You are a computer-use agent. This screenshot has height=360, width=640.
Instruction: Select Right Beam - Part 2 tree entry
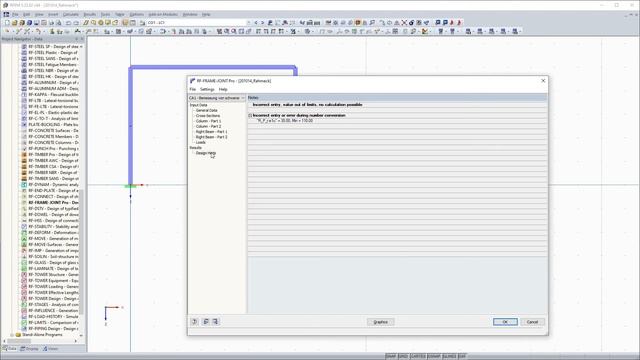211,137
